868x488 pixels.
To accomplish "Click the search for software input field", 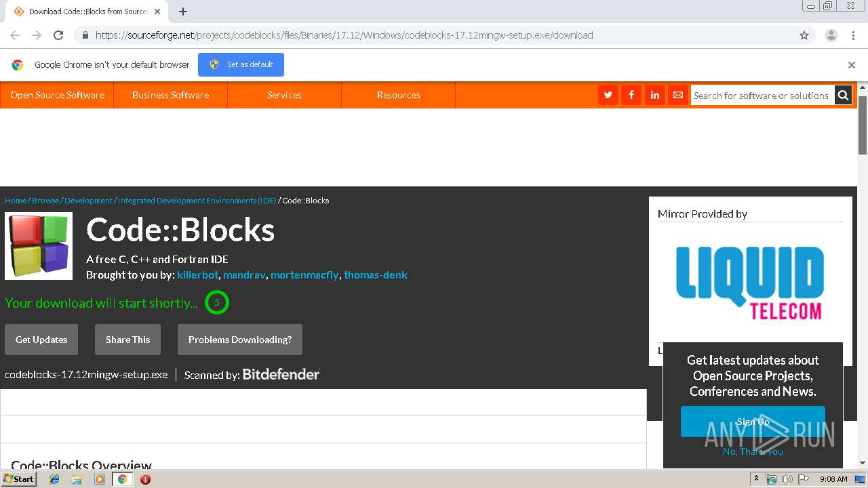I will coord(762,96).
